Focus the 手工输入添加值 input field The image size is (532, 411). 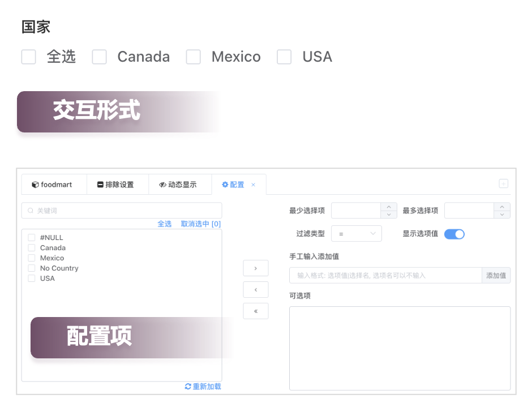click(385, 275)
